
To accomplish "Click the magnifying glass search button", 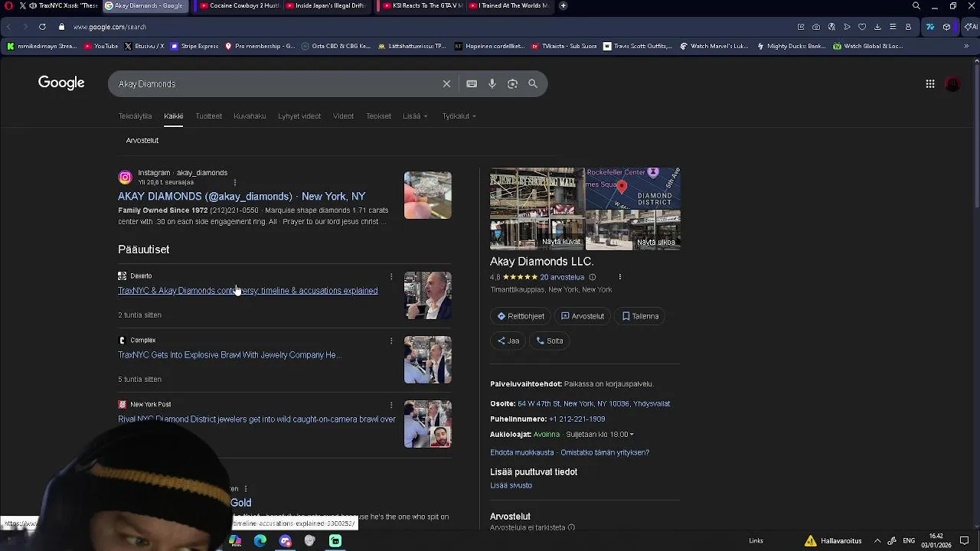I will 533,83.
